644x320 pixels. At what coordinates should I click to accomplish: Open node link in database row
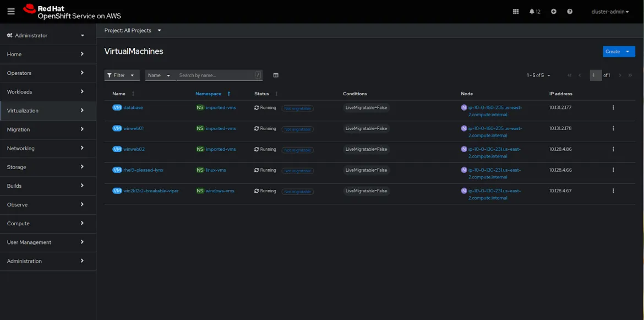coord(495,111)
